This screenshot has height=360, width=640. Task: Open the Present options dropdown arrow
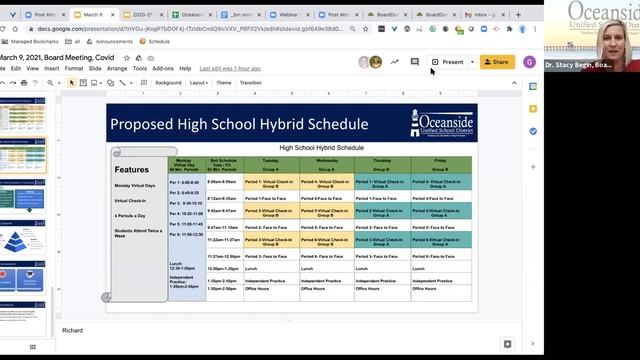tap(472, 62)
